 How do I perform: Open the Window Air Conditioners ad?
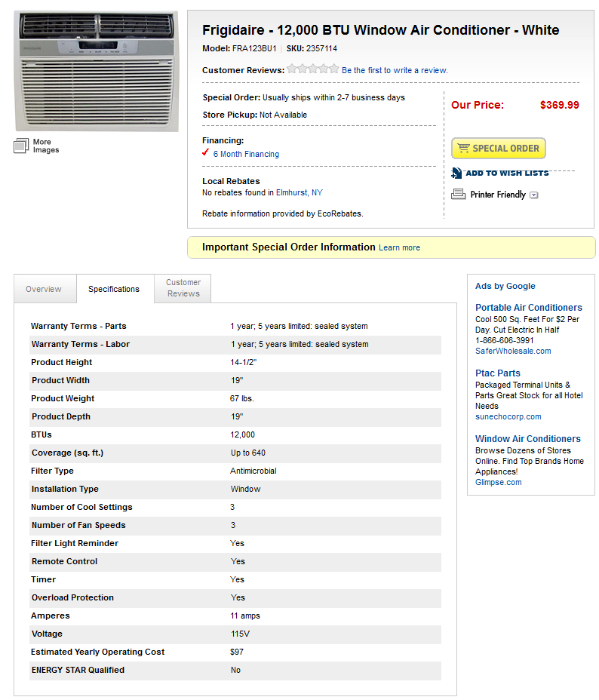point(527,439)
